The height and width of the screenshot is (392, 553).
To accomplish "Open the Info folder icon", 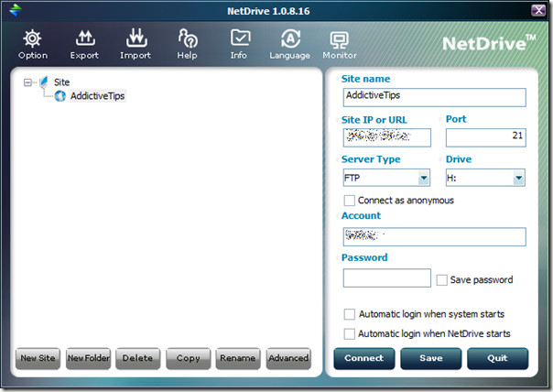I will (240, 38).
